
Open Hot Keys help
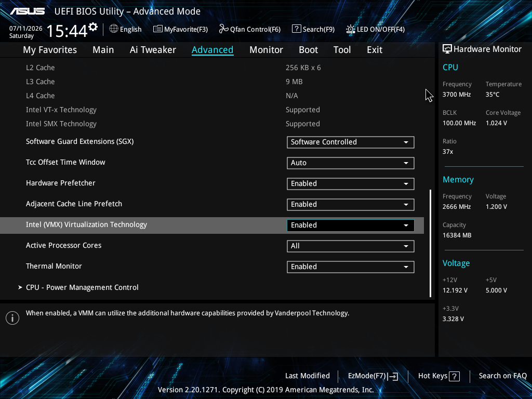(438, 376)
